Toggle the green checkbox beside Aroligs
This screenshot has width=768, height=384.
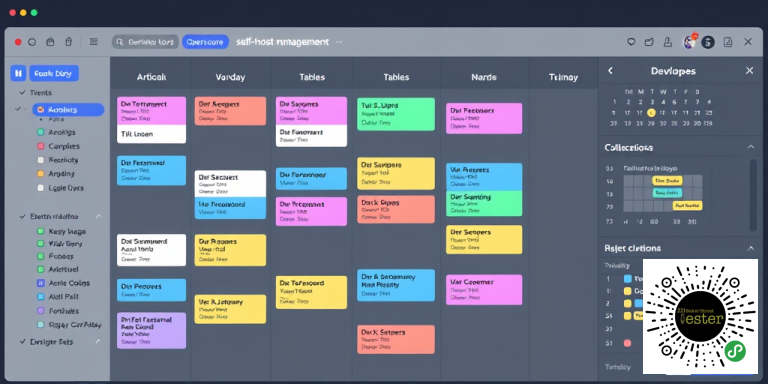click(41, 132)
